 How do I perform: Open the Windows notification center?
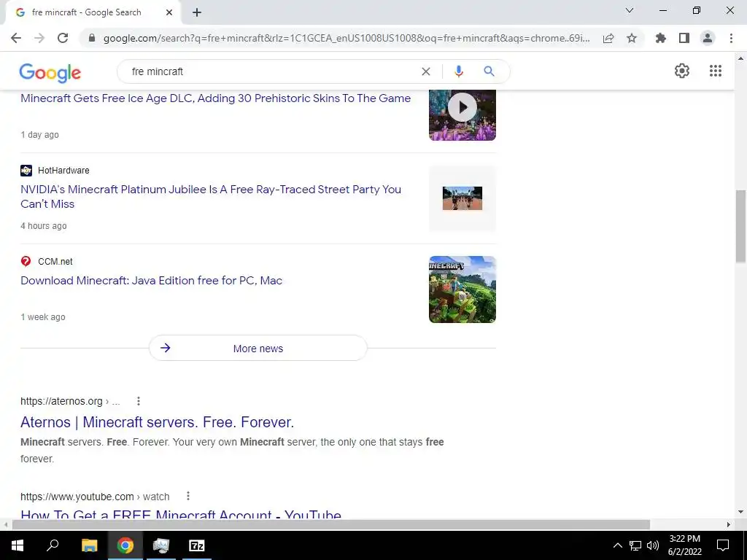click(x=723, y=545)
